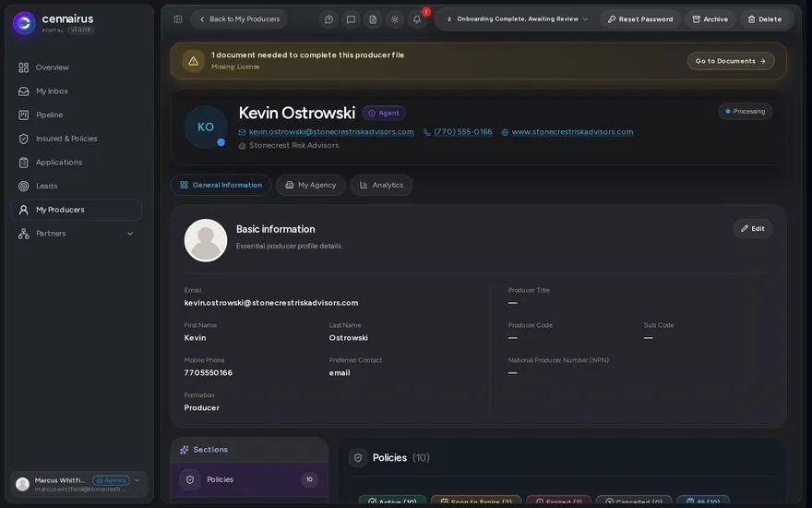This screenshot has height=508, width=812.
Task: Click the My Inbox tray icon
Action: 23,91
